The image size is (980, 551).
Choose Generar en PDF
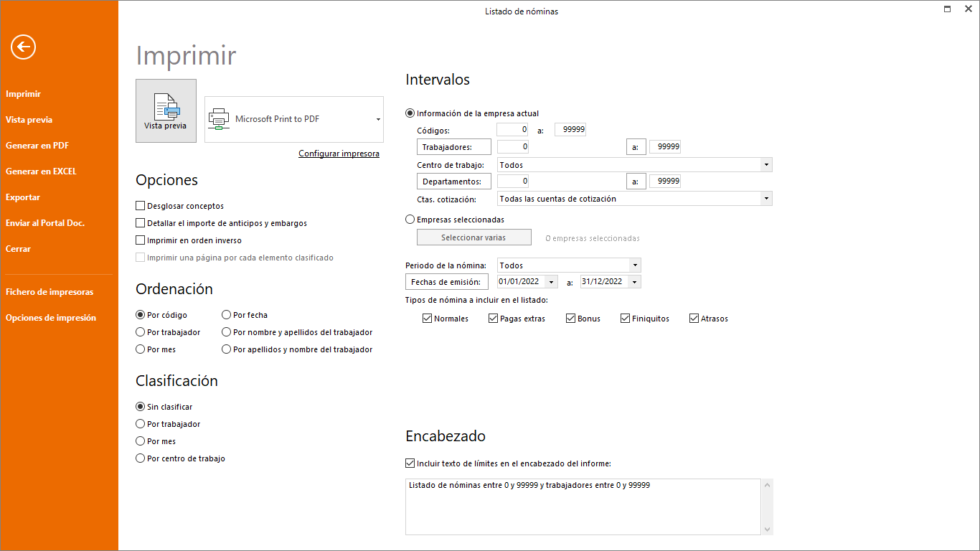[37, 146]
